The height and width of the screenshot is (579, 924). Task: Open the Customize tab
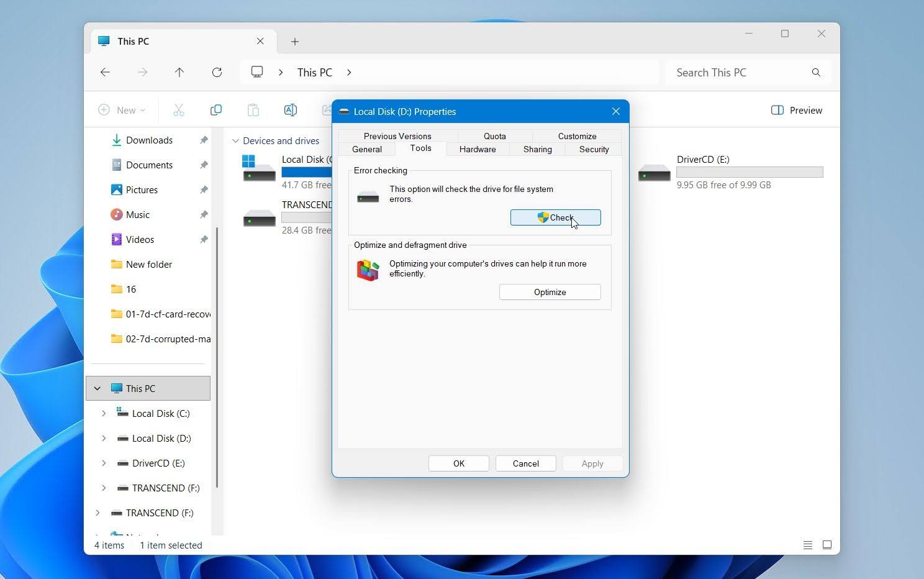pos(577,136)
